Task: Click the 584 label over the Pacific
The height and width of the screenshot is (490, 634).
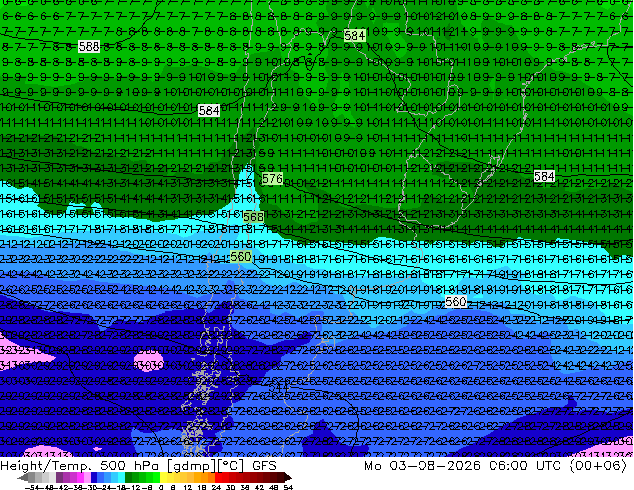Action: tap(209, 110)
